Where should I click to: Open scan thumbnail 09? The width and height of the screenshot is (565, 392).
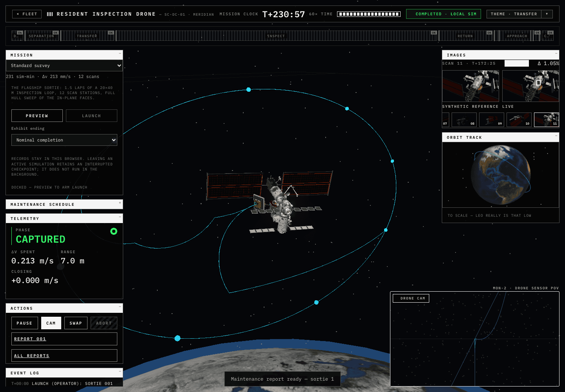(x=492, y=120)
